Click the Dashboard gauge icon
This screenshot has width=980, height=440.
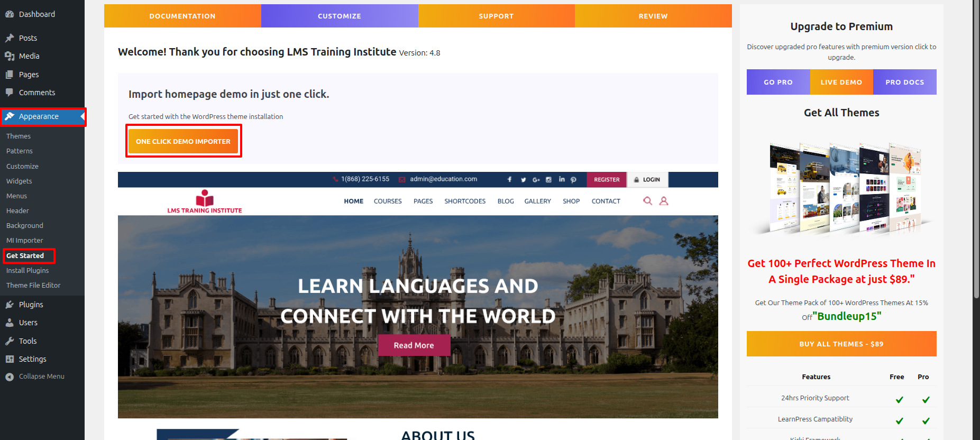coord(10,14)
